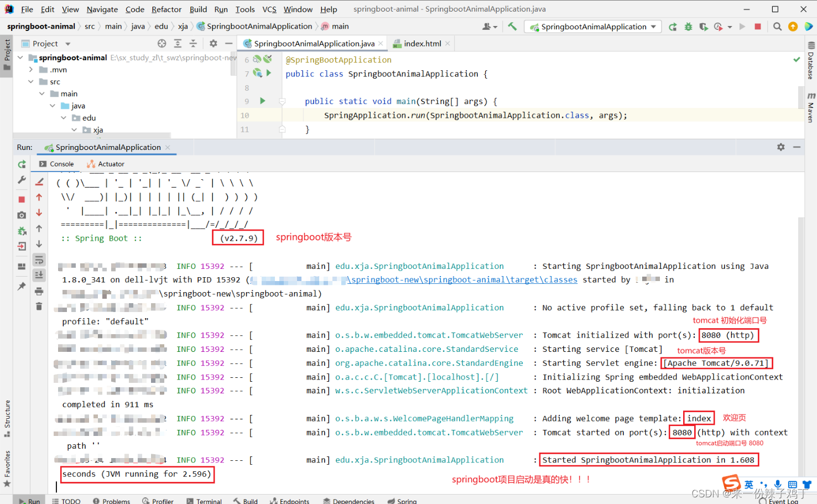817x504 pixels.
Task: Open the Database side panel
Action: (x=811, y=61)
